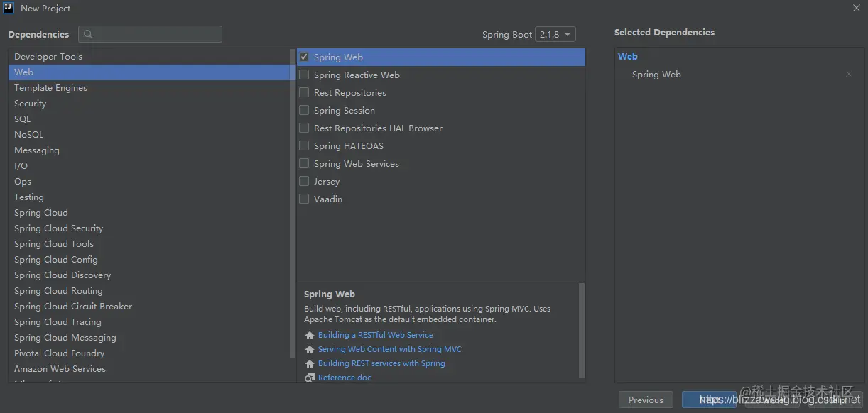The width and height of the screenshot is (868, 413).
Task: Choose Amazon Web Services category
Action: 149,369
